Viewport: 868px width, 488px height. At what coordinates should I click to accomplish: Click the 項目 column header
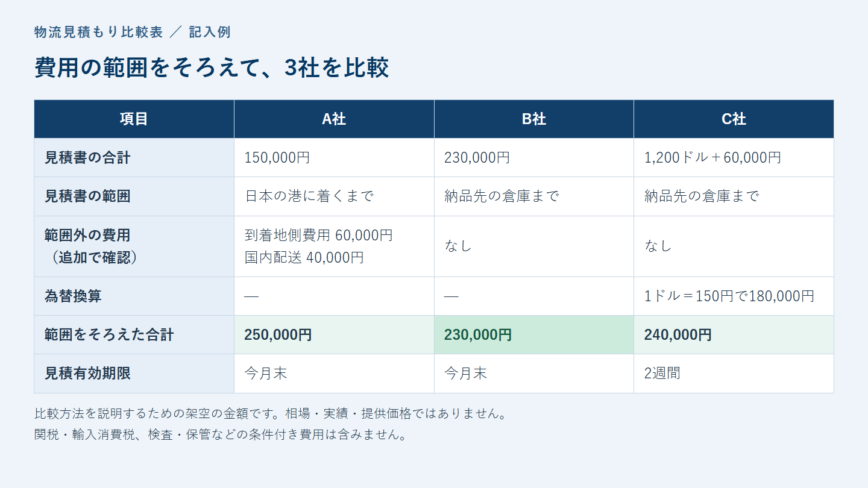point(134,119)
